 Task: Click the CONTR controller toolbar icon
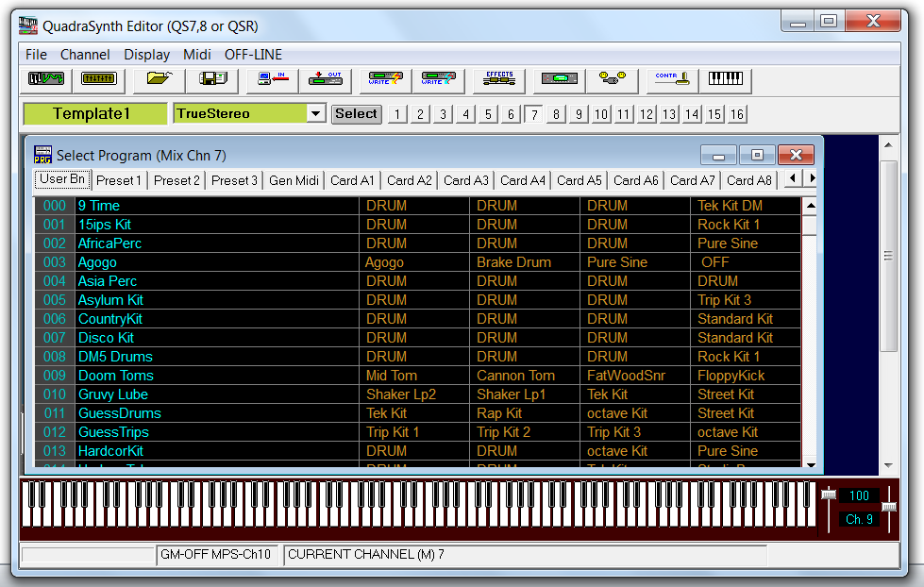(673, 80)
